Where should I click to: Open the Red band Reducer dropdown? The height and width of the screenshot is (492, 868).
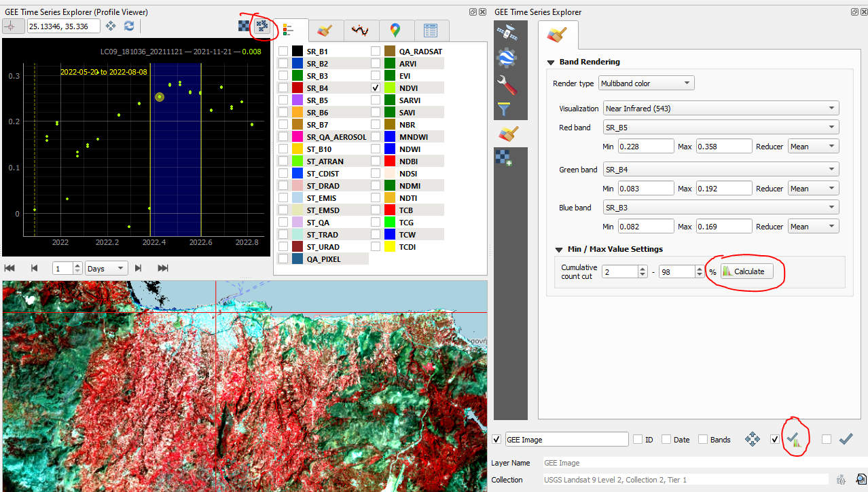[812, 146]
